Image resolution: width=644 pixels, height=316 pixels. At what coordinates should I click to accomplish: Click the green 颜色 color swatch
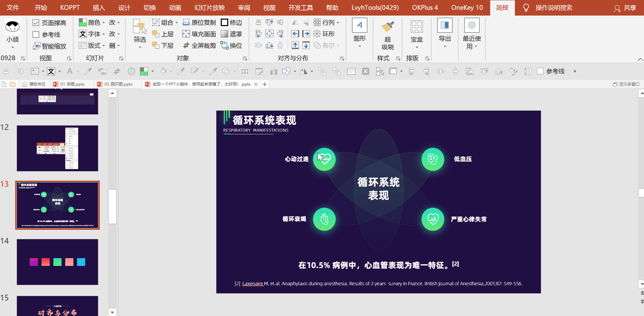(82, 23)
